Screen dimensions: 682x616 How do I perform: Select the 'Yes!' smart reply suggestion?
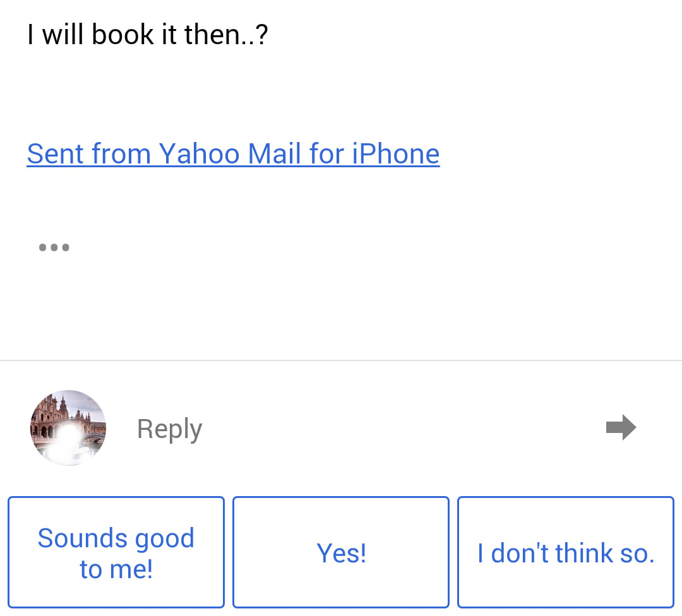click(x=340, y=552)
